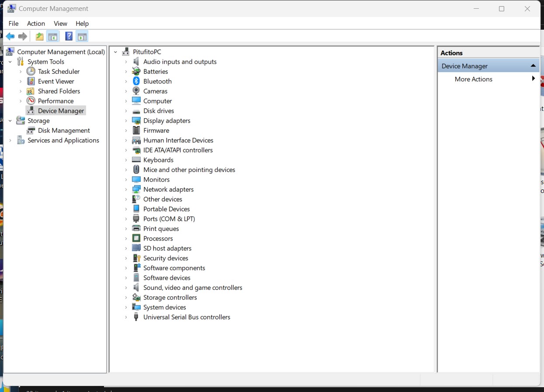The height and width of the screenshot is (392, 544).
Task: Select the SD host adapters category
Action: click(167, 248)
